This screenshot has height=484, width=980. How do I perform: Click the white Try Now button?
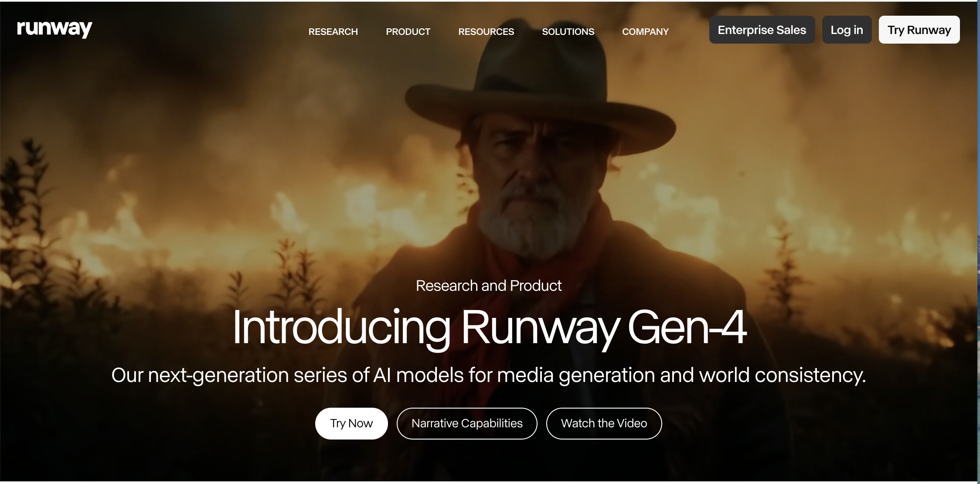tap(351, 423)
